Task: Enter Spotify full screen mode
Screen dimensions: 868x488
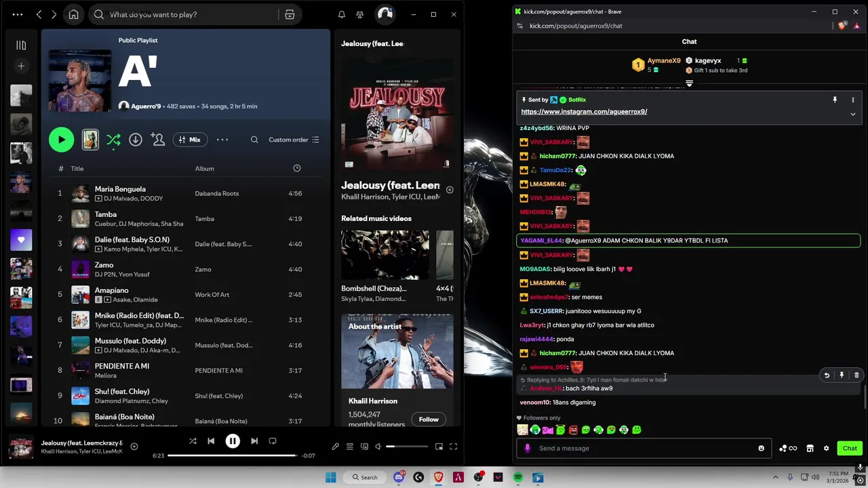Action: (454, 447)
